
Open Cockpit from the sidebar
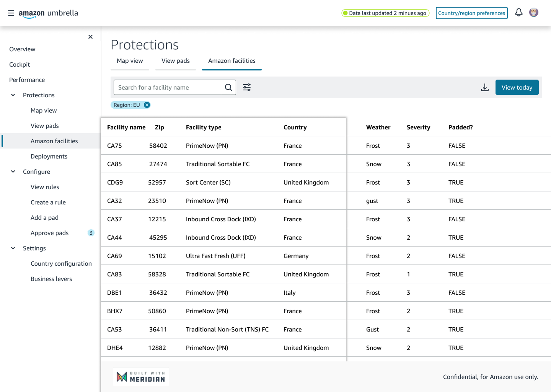click(x=20, y=64)
